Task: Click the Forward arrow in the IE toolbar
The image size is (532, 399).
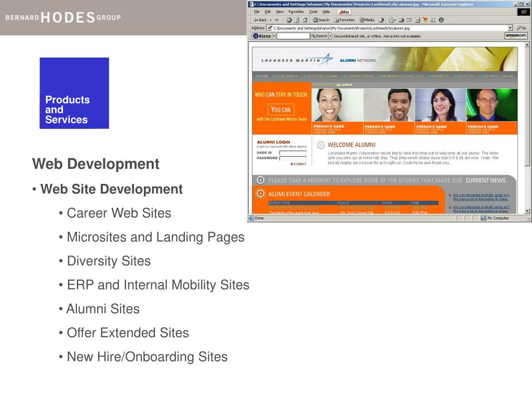Action: pyautogui.click(x=277, y=20)
